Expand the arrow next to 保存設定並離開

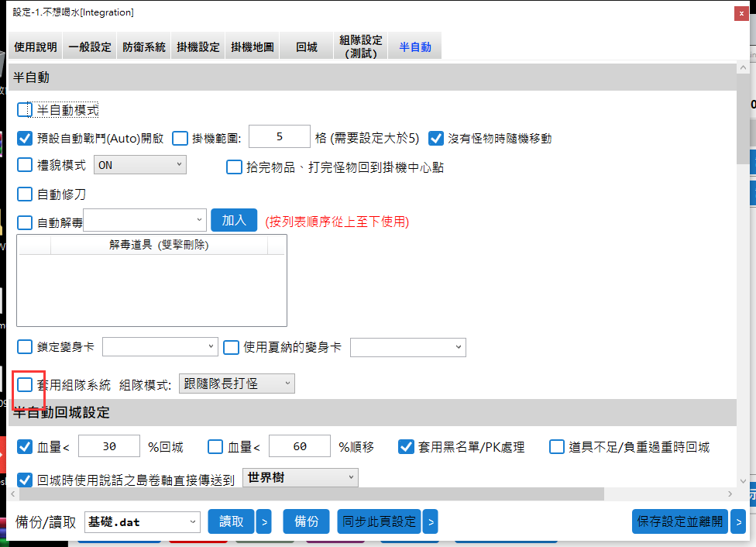tap(737, 521)
